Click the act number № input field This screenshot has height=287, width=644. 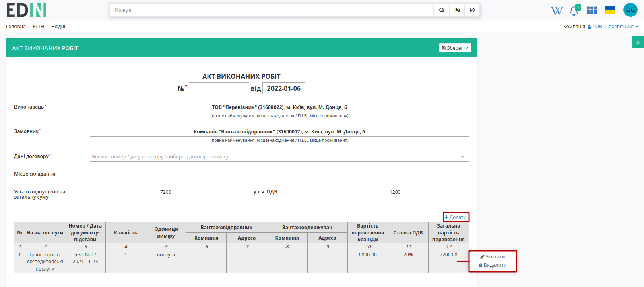pyautogui.click(x=219, y=88)
